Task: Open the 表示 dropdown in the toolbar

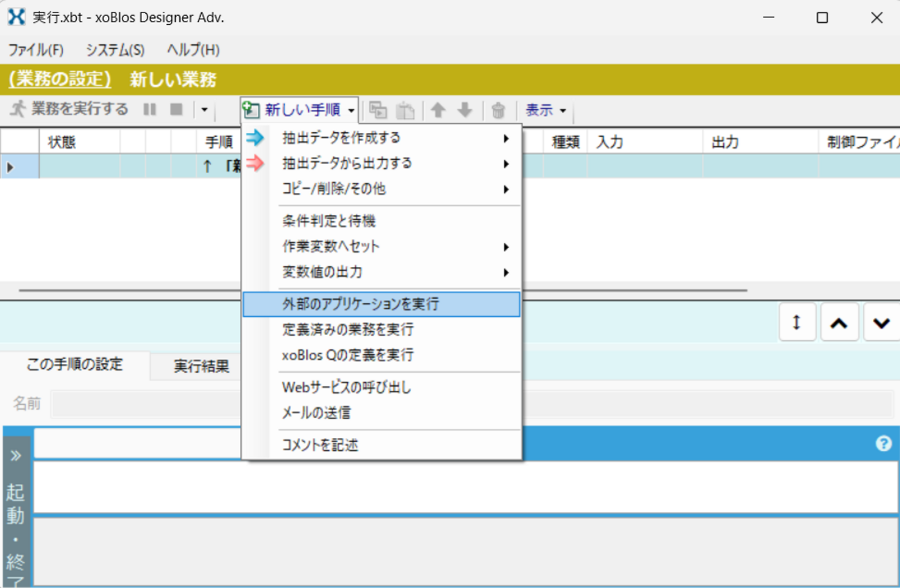Action: (546, 110)
